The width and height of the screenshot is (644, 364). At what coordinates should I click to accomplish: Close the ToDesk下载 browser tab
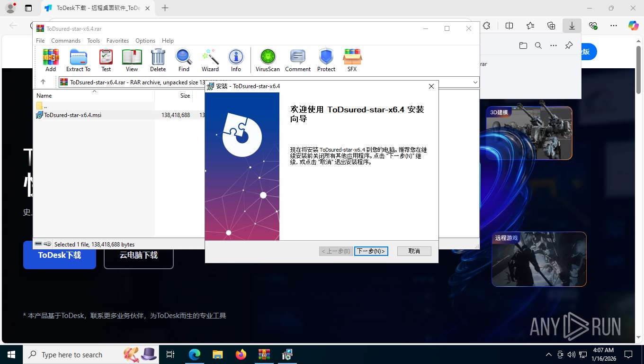click(147, 8)
